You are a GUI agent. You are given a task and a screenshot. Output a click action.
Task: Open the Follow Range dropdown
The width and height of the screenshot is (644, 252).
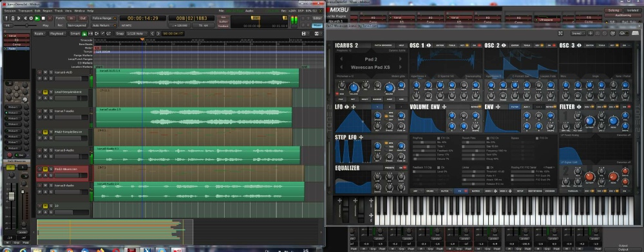tap(104, 18)
